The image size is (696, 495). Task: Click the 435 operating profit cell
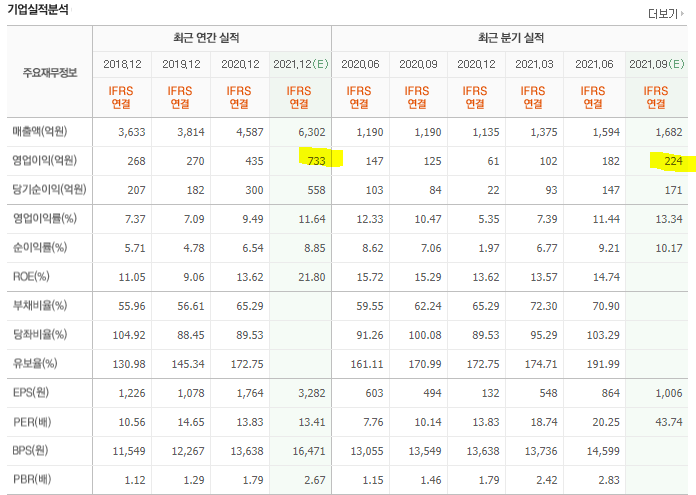tap(254, 161)
